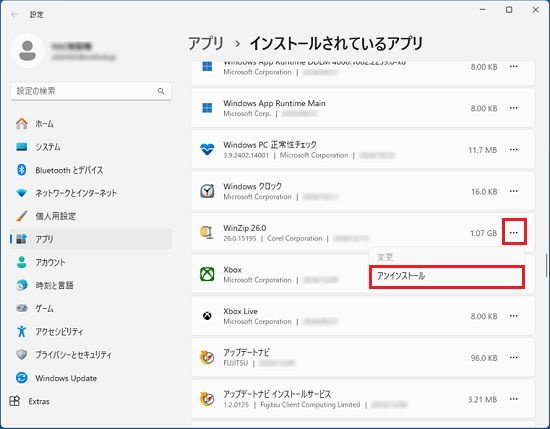Screen dimensions: 550x429
Task: Open the user profile avatar
Action: 27,51
